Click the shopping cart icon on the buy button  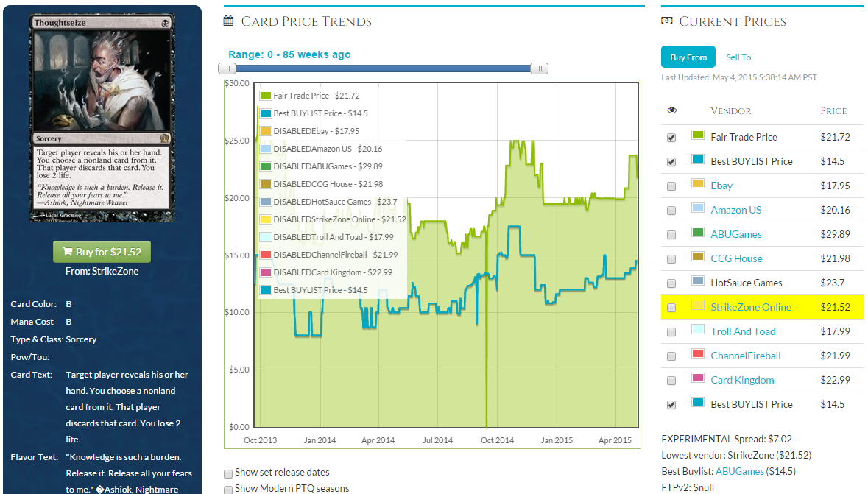coord(68,252)
